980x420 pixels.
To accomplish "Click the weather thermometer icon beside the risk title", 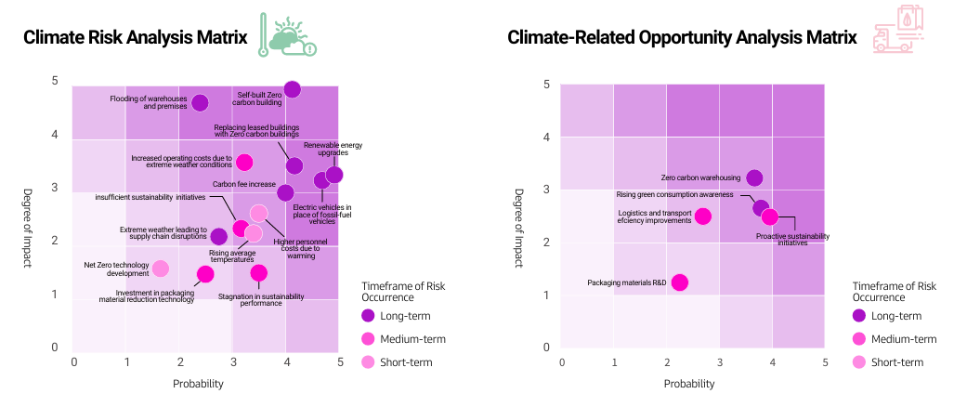I will point(288,36).
